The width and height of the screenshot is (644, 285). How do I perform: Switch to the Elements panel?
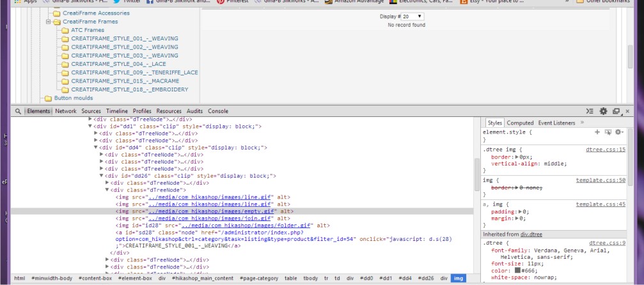point(38,111)
